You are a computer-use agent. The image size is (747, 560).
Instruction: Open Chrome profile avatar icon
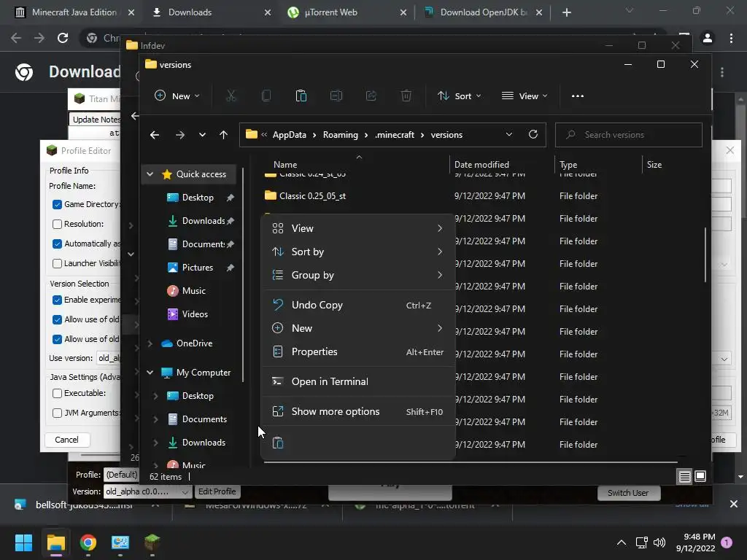[708, 38]
